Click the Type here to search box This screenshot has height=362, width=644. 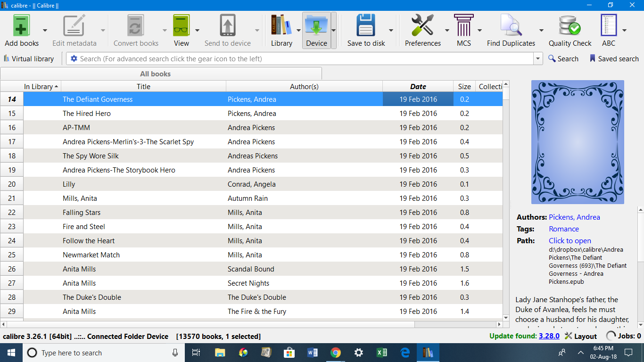pyautogui.click(x=104, y=353)
